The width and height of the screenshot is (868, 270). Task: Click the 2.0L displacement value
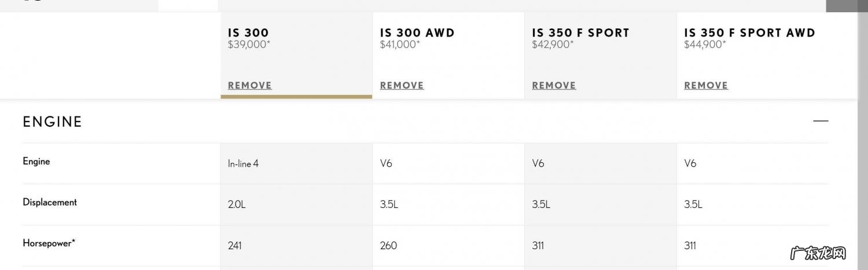pos(237,205)
